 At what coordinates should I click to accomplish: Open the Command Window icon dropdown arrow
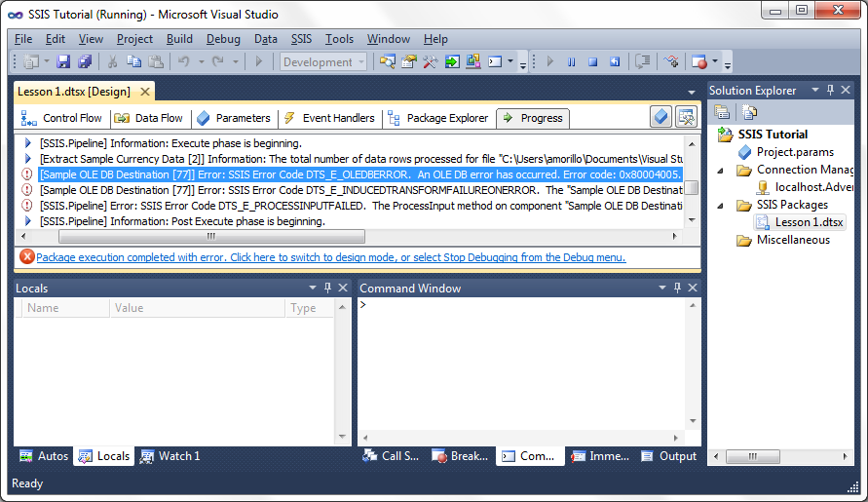[x=510, y=61]
